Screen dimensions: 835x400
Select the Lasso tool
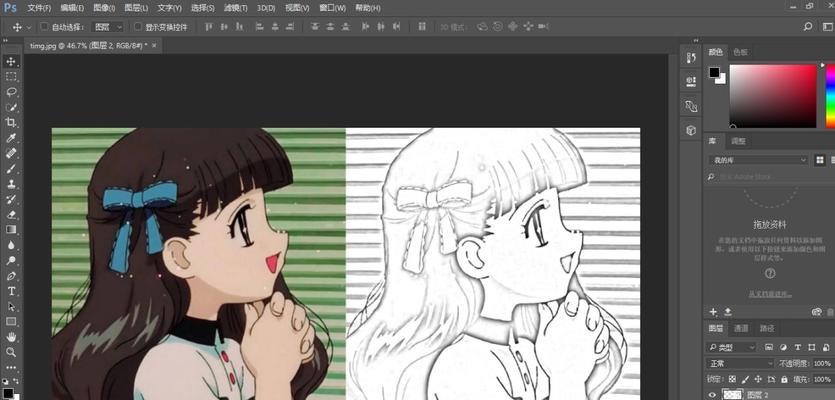pos(11,92)
